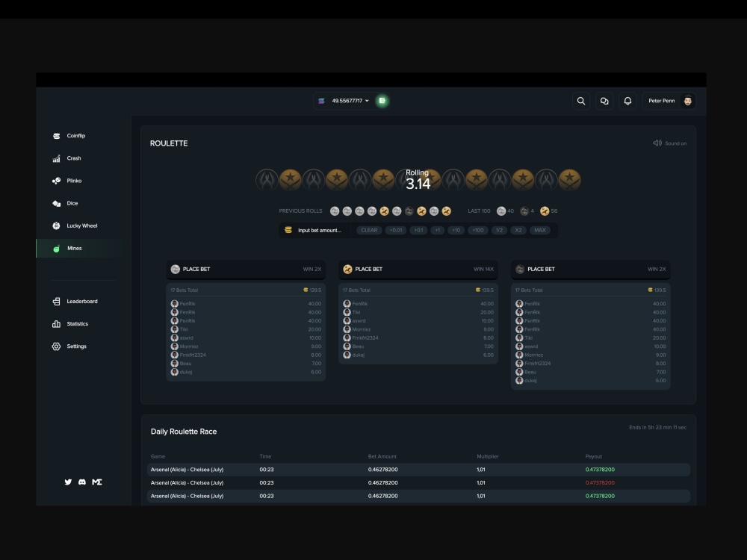Click the Rolling 3.14 timer
Viewport: 747px width, 560px height.
pyautogui.click(x=418, y=180)
